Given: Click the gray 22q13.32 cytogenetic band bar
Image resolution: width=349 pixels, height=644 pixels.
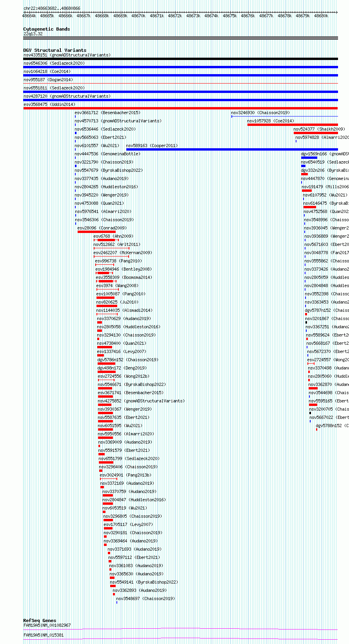Looking at the screenshot, I should pos(180,38).
